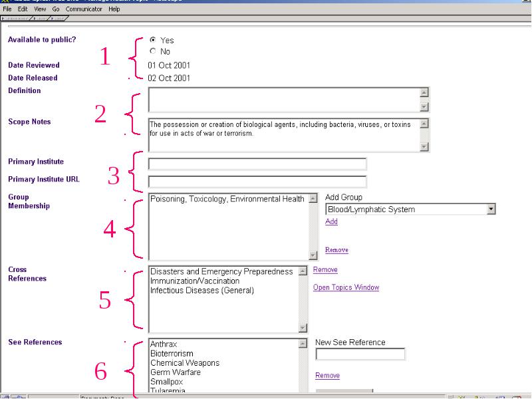Select the No radio button

click(153, 51)
